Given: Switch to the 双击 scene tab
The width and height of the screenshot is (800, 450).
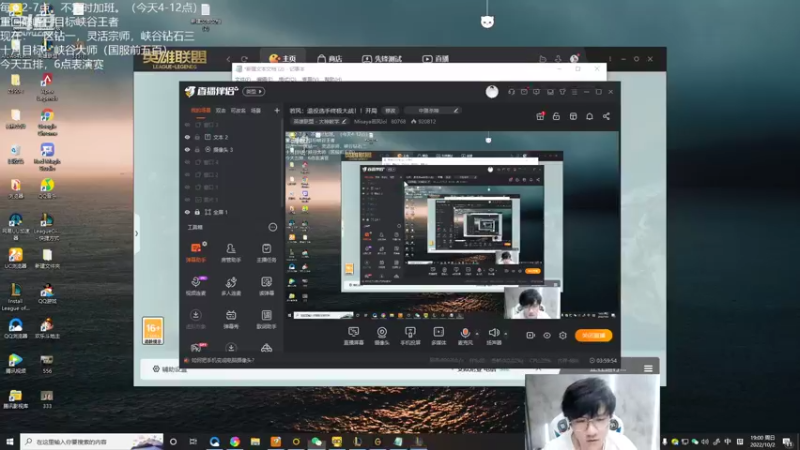Looking at the screenshot, I should [220, 110].
